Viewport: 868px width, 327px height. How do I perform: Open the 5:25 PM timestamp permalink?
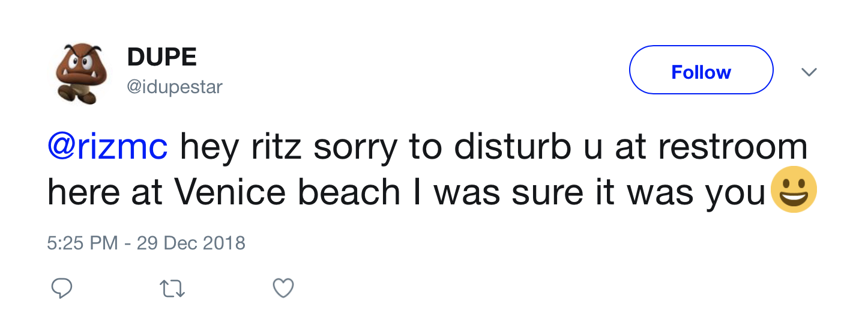[82, 243]
